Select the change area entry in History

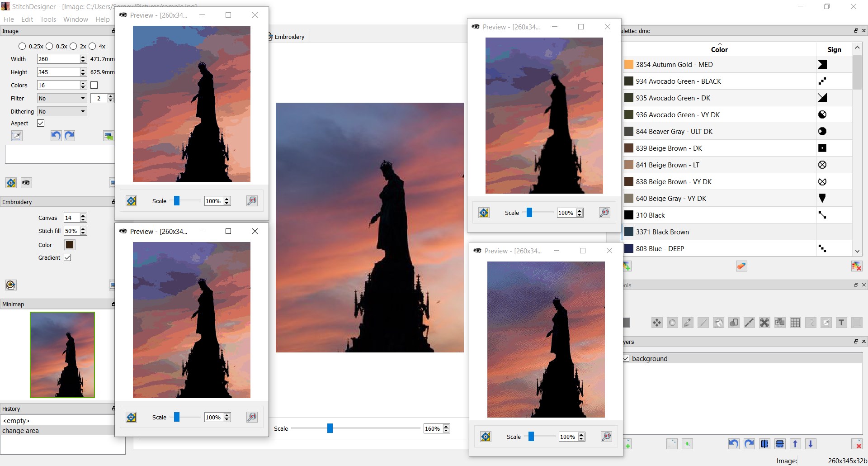(x=20, y=431)
